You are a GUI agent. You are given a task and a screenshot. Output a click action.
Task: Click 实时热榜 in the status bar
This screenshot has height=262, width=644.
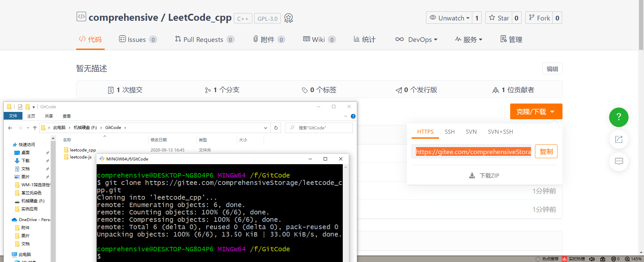click(x=574, y=259)
